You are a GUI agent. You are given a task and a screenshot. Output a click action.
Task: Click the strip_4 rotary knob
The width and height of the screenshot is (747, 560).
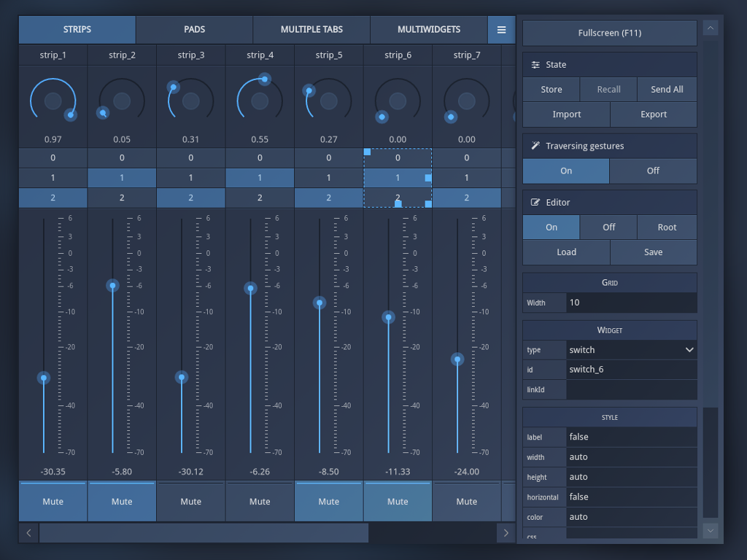tap(260, 101)
